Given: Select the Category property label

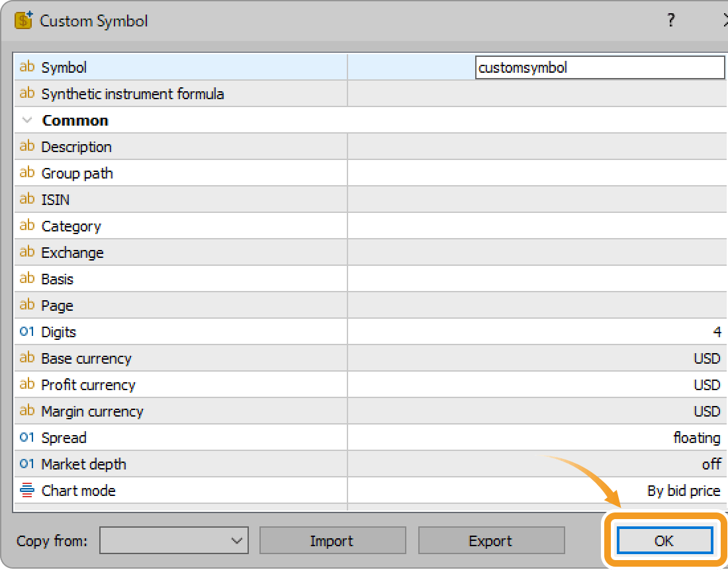Looking at the screenshot, I should pos(71,226).
